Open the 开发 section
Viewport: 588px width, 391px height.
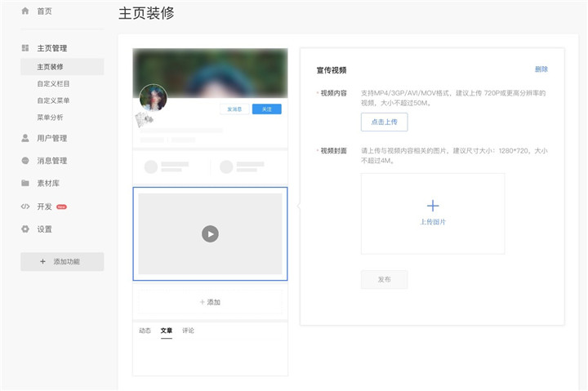[x=44, y=207]
